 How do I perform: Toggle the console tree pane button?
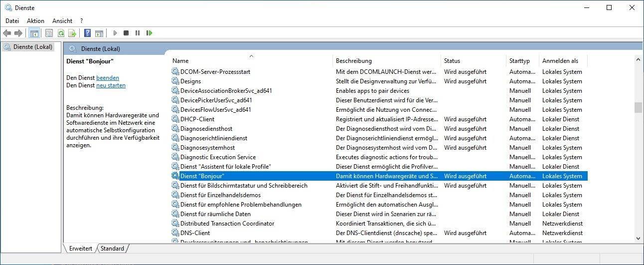point(34,33)
